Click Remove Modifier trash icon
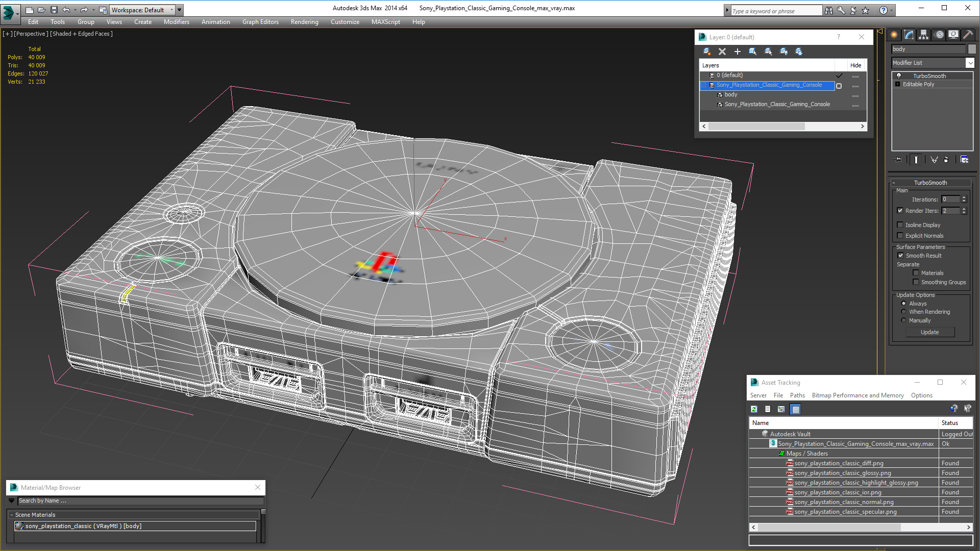 coord(946,160)
